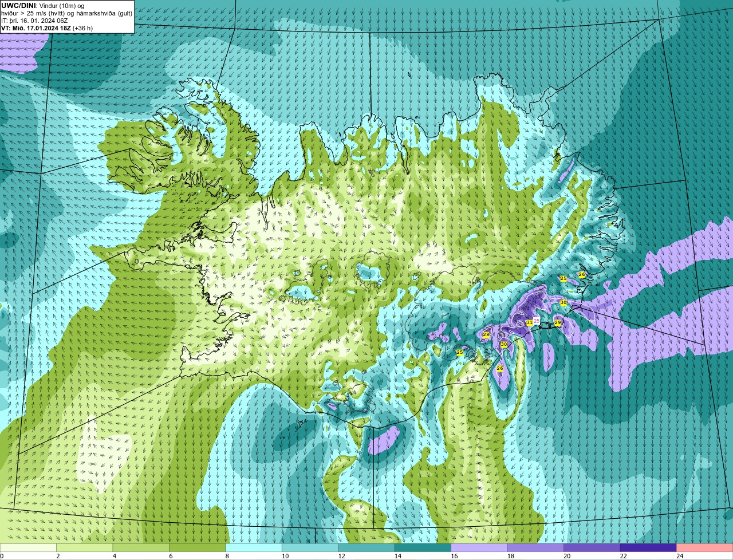Viewport: 733px width, 560px height.
Task: Click the pink swatch above 24 m/s
Action: [705, 547]
